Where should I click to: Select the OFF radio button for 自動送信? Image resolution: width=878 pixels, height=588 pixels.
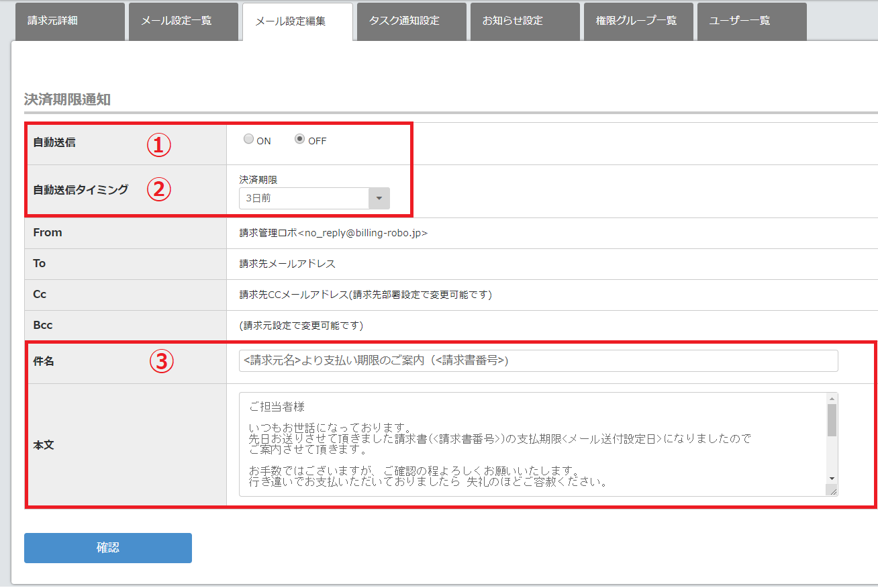click(300, 140)
